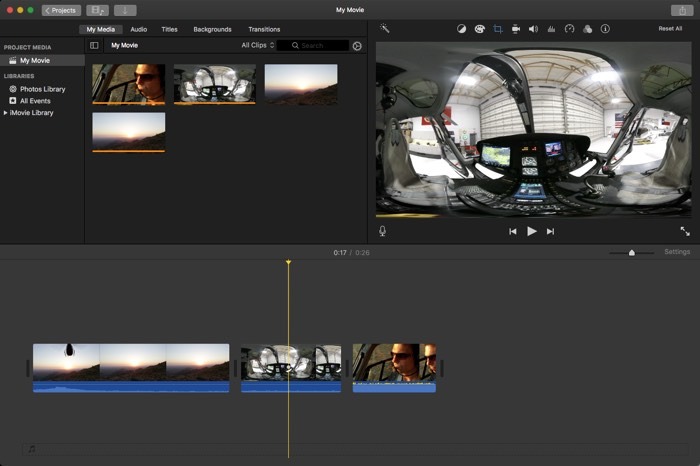The image size is (700, 466).
Task: Select the cropping tool
Action: [498, 29]
